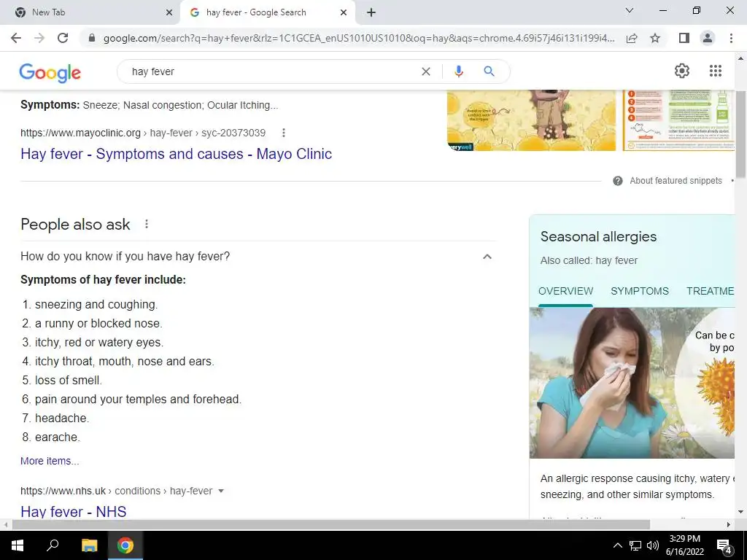The image size is (747, 560).
Task: Open File Explorer from the taskbar
Action: [89, 545]
